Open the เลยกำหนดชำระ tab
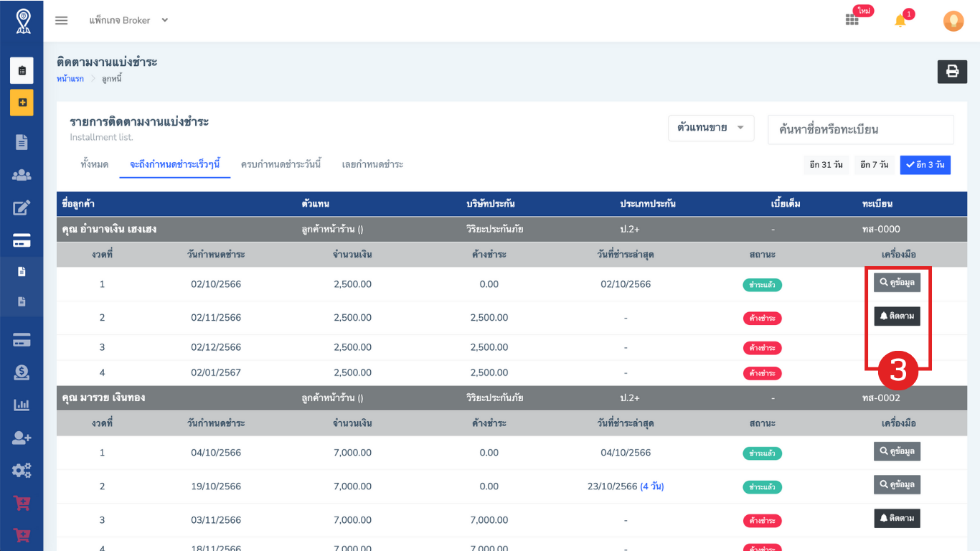980x551 pixels. tap(372, 164)
